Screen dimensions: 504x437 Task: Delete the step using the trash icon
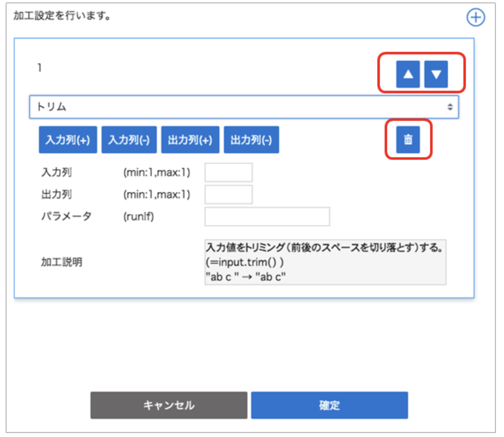pos(408,139)
